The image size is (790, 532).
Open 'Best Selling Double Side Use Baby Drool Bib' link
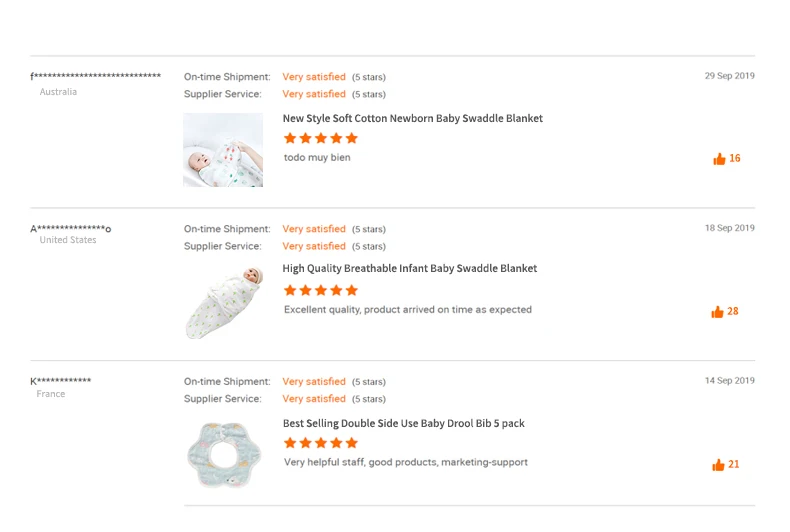[x=403, y=423]
